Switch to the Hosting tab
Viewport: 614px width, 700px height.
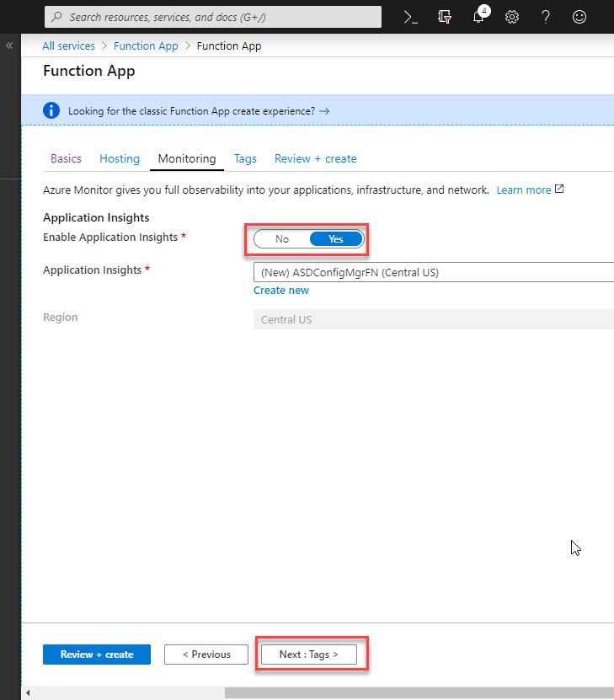[120, 158]
